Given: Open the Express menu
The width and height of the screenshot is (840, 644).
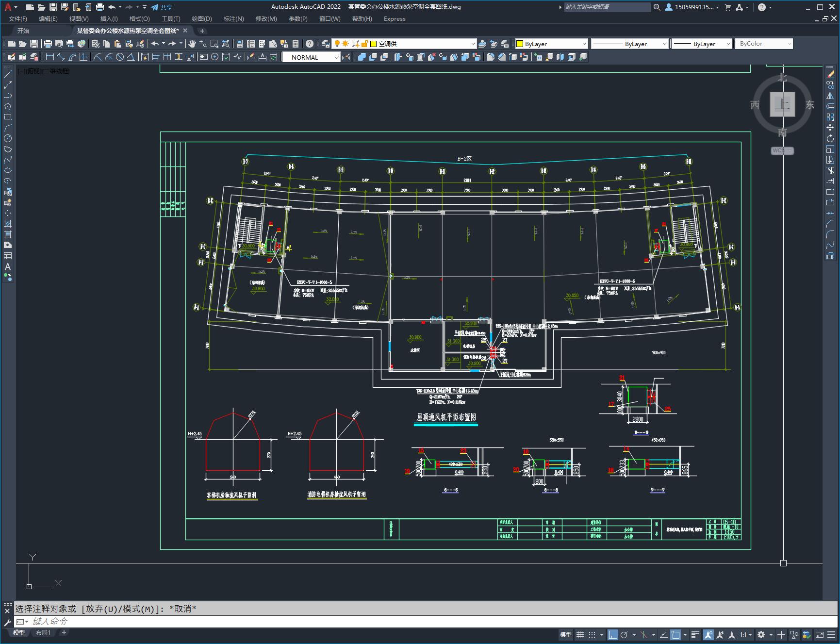Looking at the screenshot, I should tap(395, 18).
